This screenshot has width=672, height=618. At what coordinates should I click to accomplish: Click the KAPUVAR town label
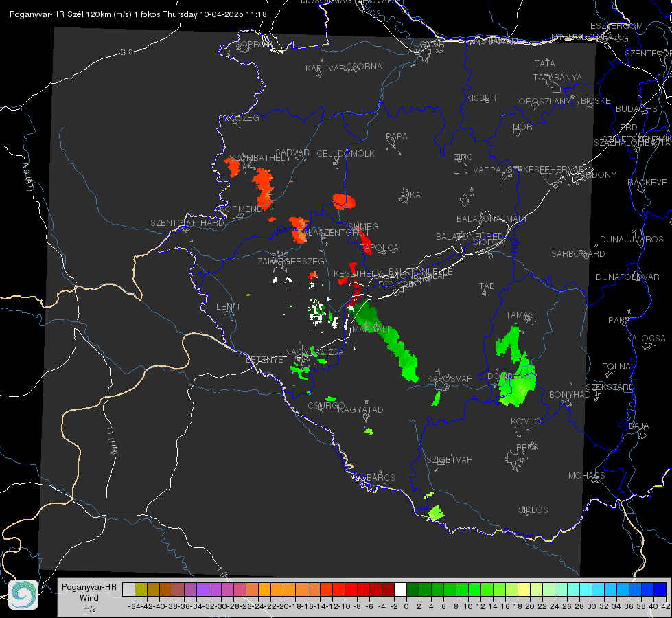[x=325, y=69]
